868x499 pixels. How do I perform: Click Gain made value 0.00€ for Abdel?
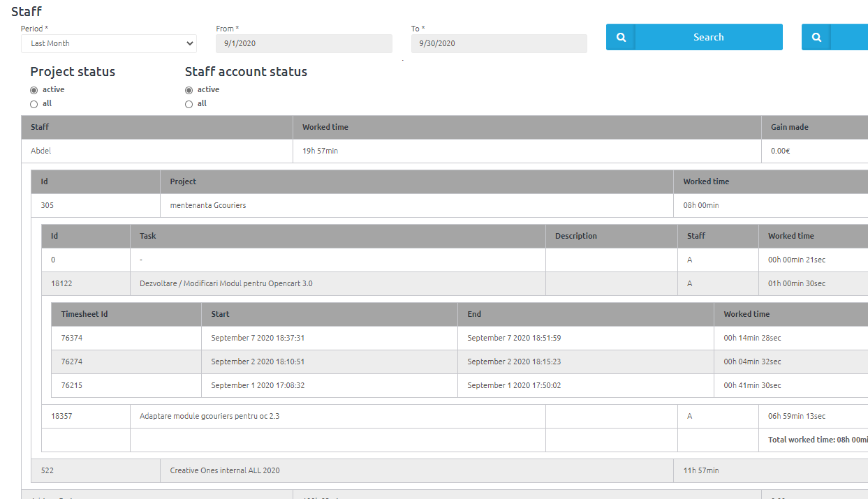pyautogui.click(x=779, y=151)
